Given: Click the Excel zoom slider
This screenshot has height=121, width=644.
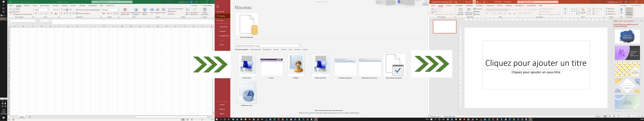Looking at the screenshot, I should [x=202, y=120].
